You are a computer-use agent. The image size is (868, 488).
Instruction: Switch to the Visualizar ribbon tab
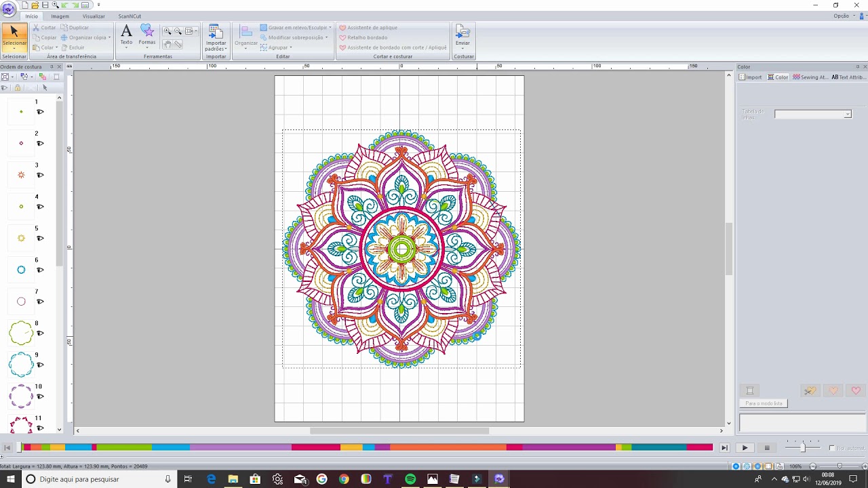[94, 16]
